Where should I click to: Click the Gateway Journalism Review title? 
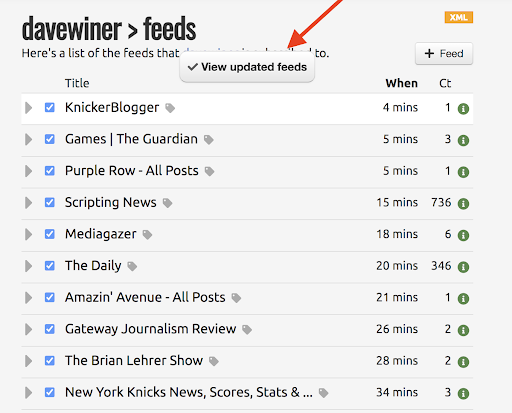pos(151,329)
